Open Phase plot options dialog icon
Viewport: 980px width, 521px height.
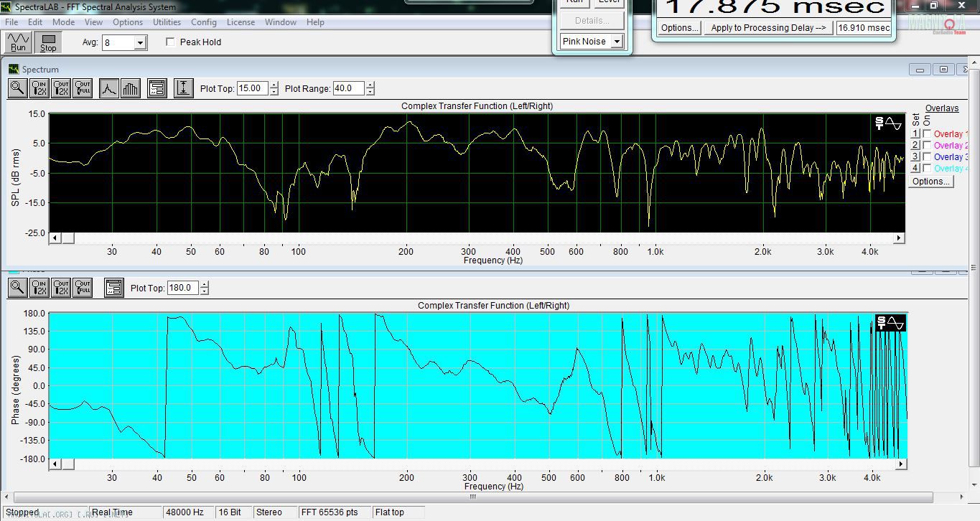coord(114,288)
